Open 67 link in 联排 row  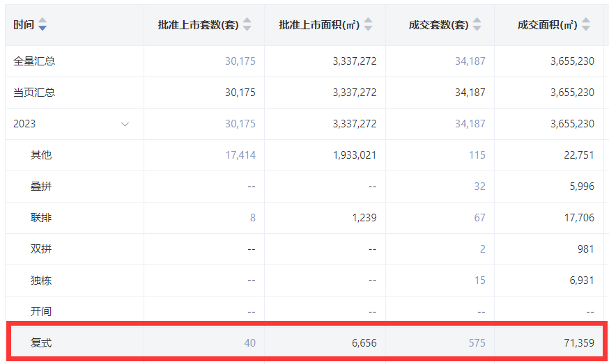(479, 218)
